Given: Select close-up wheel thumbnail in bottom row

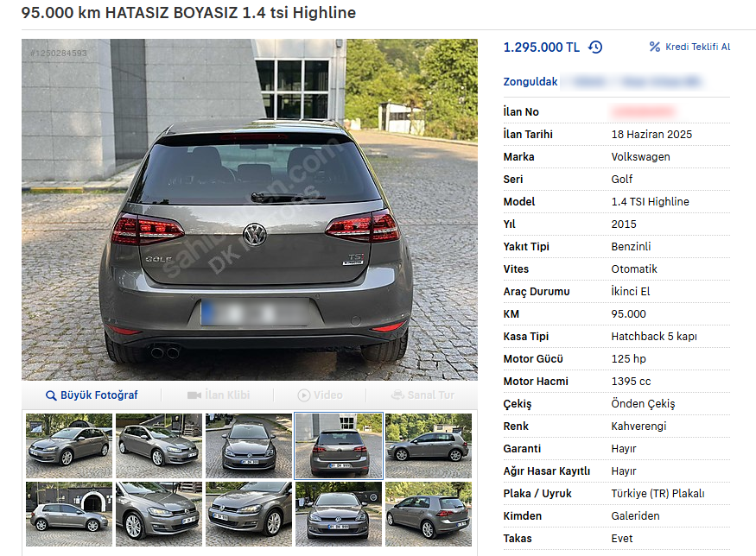Looking at the screenshot, I should [159, 514].
